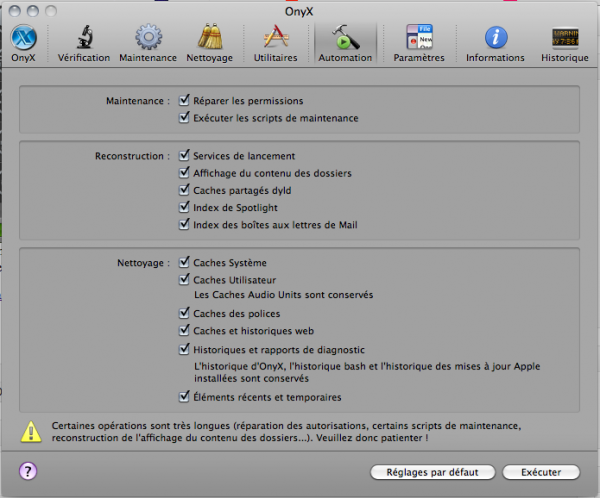Click the Réglages par défaut button
The image size is (600, 498).
(x=432, y=472)
